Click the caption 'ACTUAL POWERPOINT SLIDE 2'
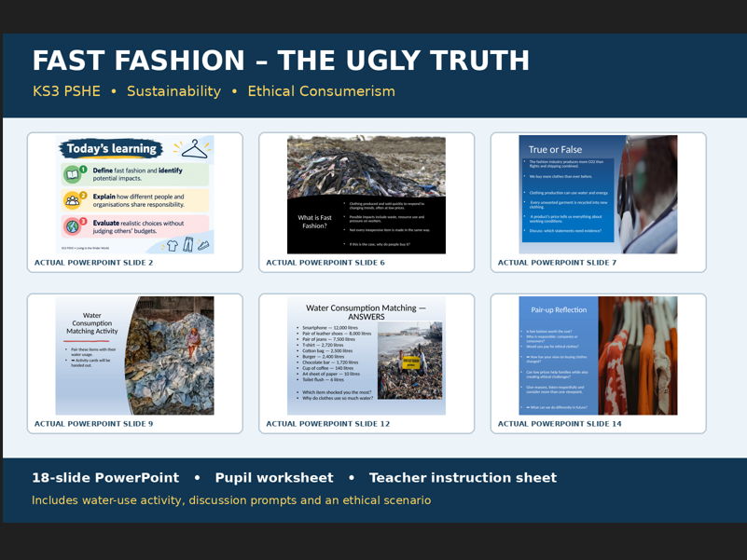 [94, 263]
